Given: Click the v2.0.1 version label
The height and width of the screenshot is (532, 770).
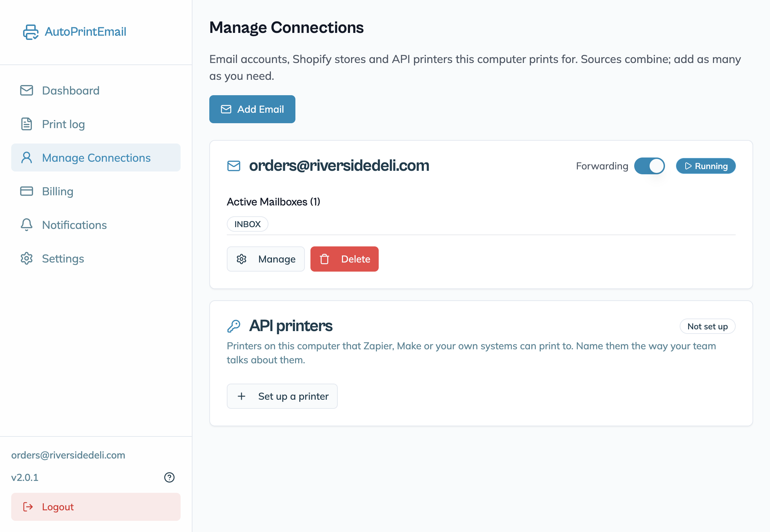Looking at the screenshot, I should click(24, 477).
